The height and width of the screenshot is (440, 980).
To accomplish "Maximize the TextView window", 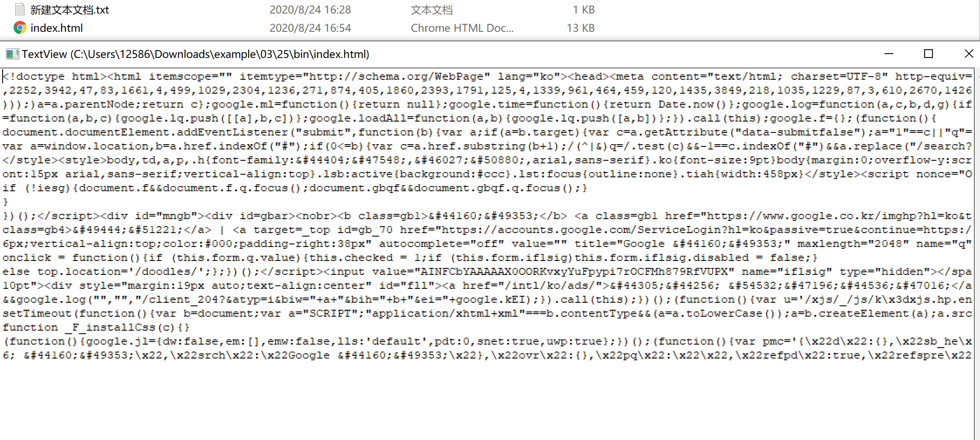I will click(929, 54).
